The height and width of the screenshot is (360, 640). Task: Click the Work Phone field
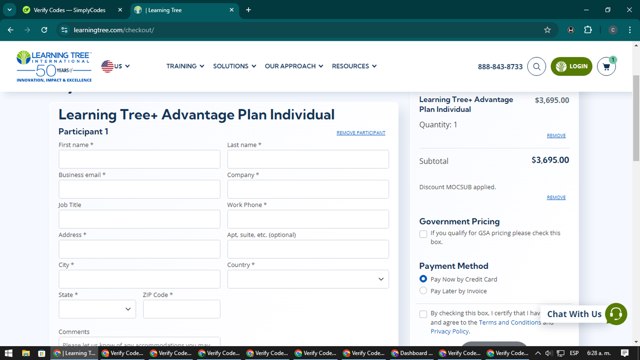click(x=308, y=219)
